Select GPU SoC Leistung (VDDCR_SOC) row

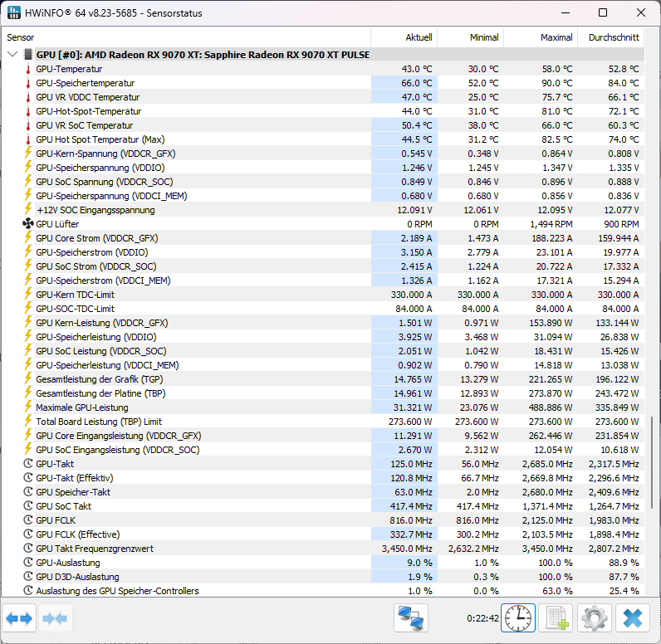pos(333,351)
